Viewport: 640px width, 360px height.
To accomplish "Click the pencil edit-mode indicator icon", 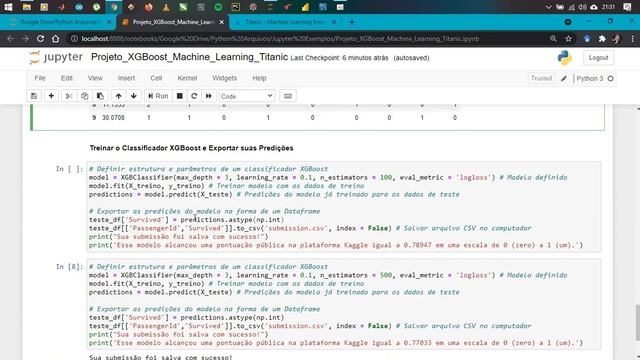I will pos(564,78).
